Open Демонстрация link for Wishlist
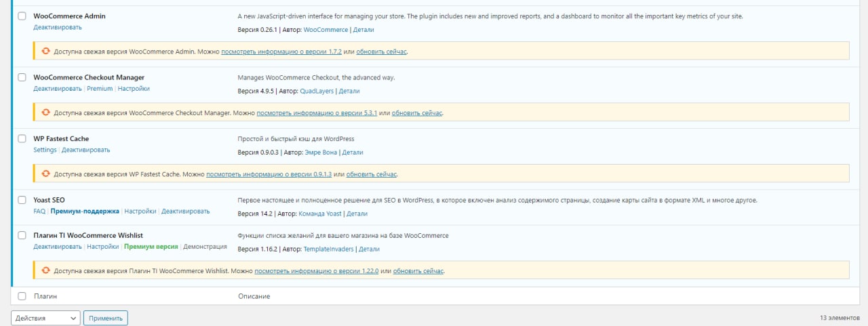This screenshot has width=868, height=326. click(205, 247)
